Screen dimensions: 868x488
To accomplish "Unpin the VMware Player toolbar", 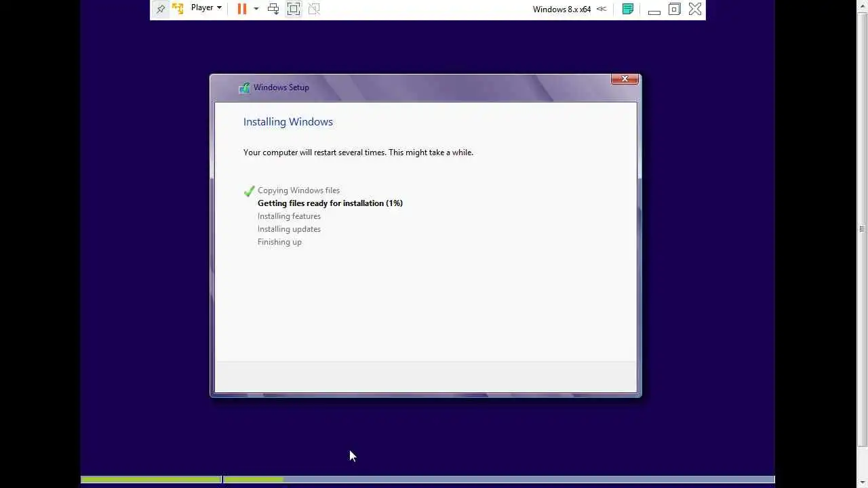I will (161, 9).
